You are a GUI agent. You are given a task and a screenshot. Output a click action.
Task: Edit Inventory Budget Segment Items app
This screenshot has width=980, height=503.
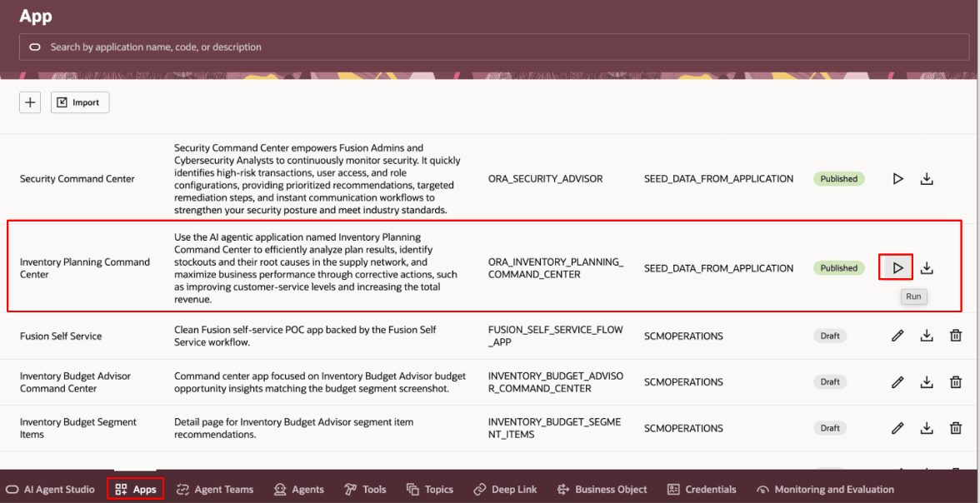[897, 428]
